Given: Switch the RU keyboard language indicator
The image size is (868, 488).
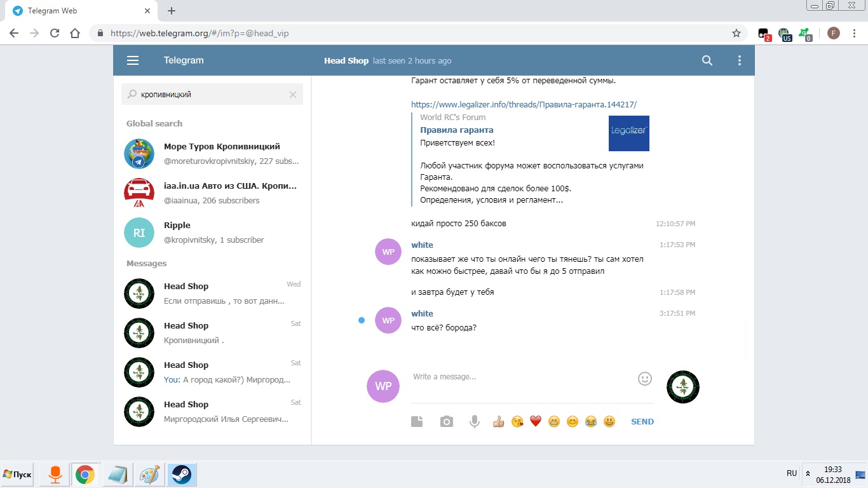Looking at the screenshot, I should point(792,473).
